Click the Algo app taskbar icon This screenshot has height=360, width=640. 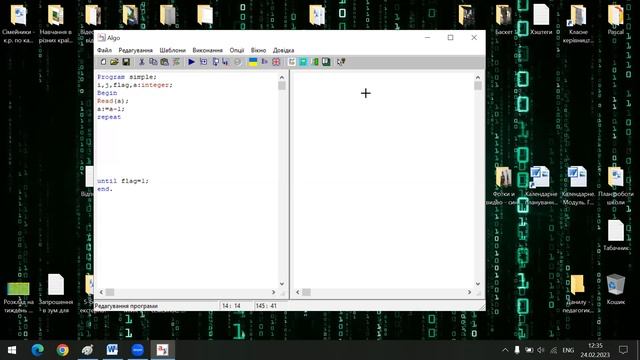coord(162,350)
